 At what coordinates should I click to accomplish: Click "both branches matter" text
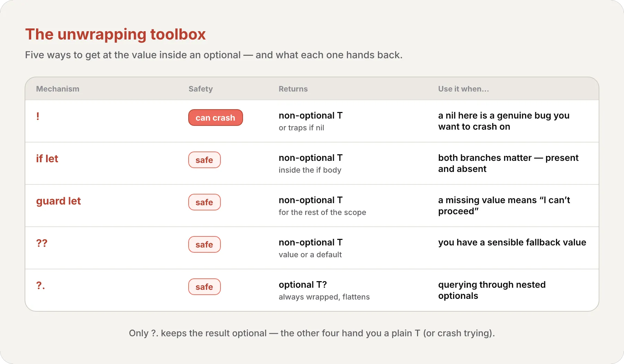click(508, 163)
